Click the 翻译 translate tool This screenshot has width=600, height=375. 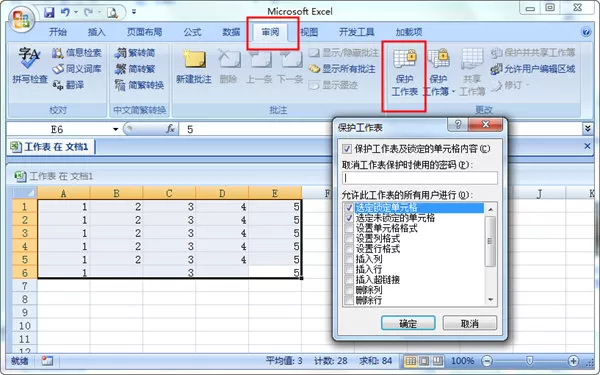click(68, 85)
